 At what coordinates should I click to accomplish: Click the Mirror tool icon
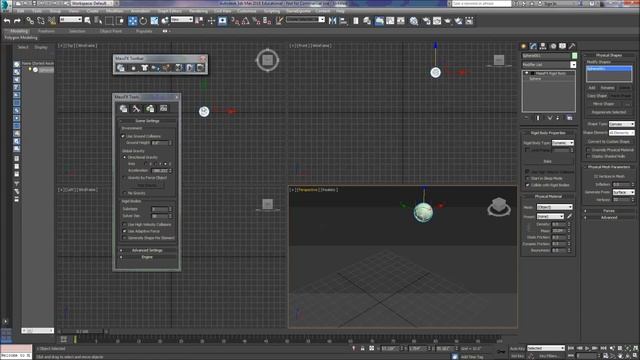tap(333, 20)
